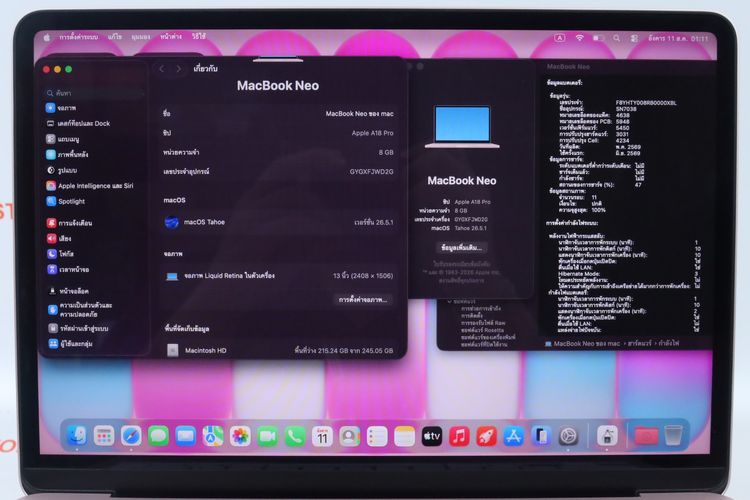Select Sound (เสียง) sidebar item
This screenshot has height=500, width=750.
click(x=59, y=238)
